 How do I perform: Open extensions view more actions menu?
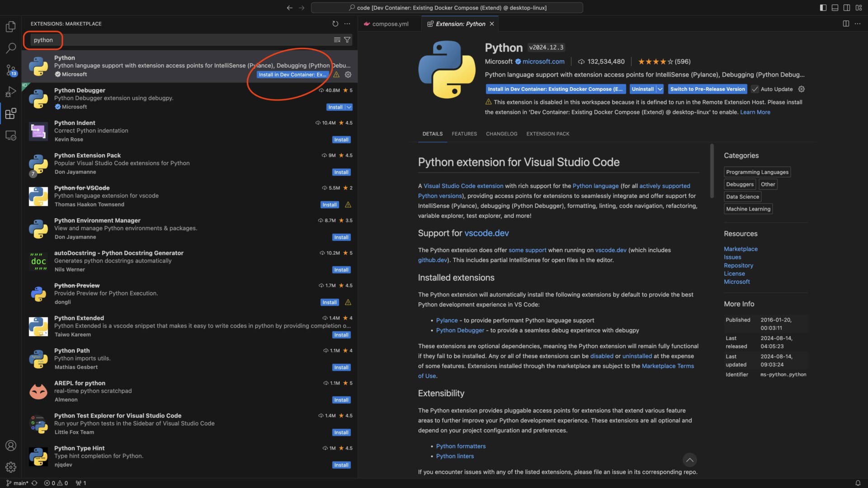point(347,23)
